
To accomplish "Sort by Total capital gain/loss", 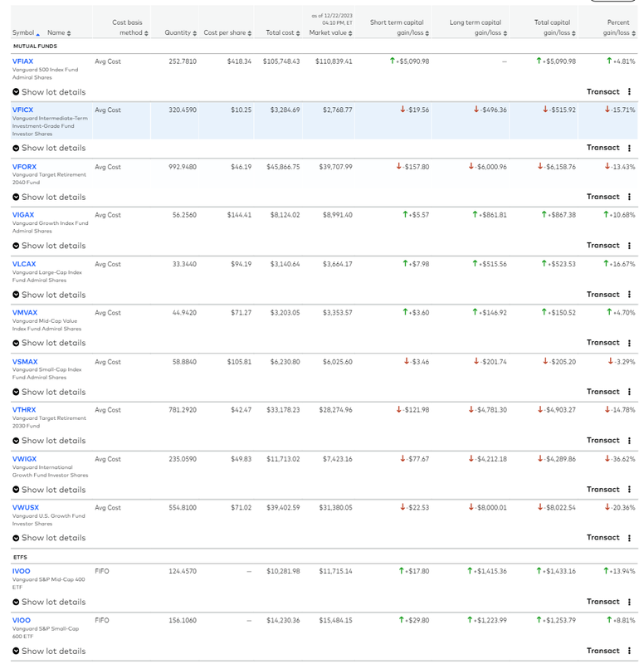I will tap(554, 27).
